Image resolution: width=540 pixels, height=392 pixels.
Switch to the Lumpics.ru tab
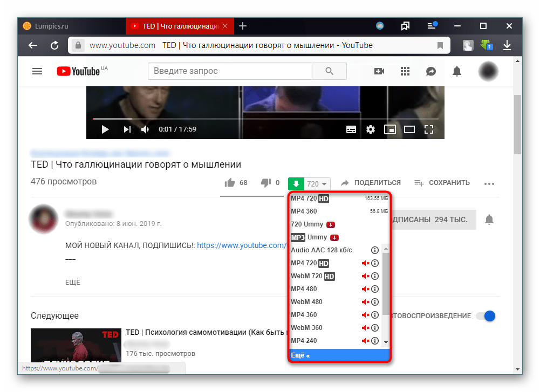(72, 26)
